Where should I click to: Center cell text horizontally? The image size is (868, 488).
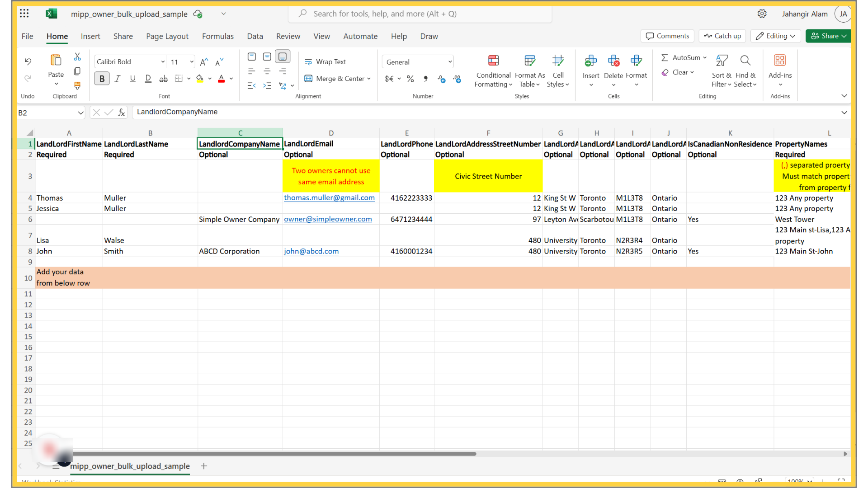coord(267,71)
